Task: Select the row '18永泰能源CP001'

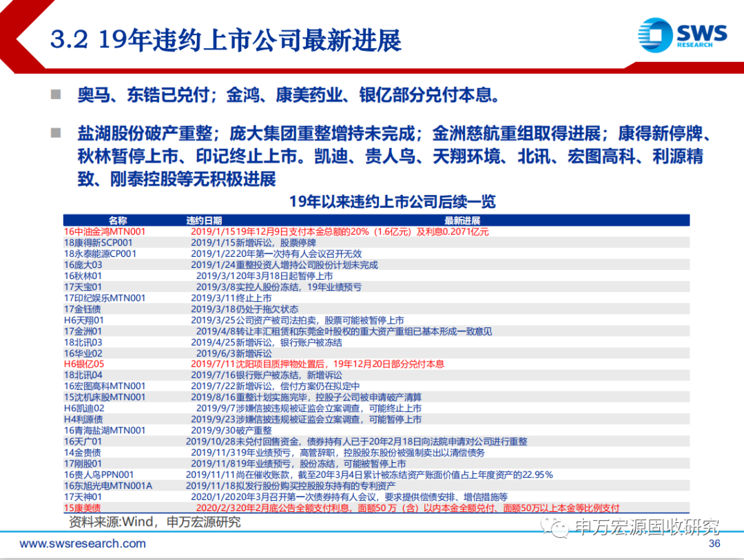Action: [376, 254]
